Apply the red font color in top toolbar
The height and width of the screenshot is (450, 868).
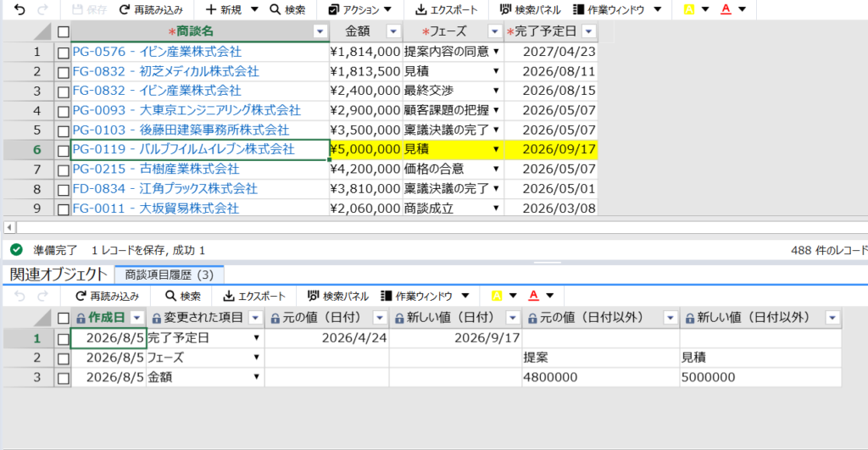(x=726, y=9)
